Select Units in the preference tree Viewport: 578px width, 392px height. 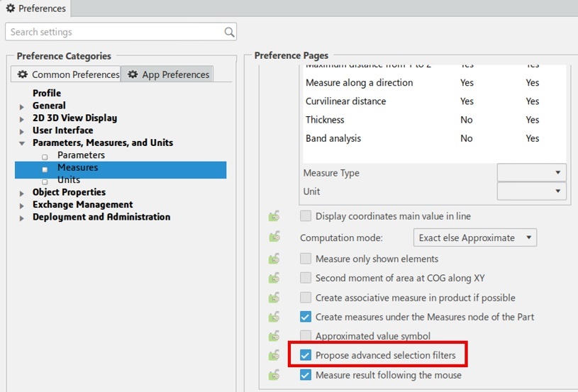(69, 180)
